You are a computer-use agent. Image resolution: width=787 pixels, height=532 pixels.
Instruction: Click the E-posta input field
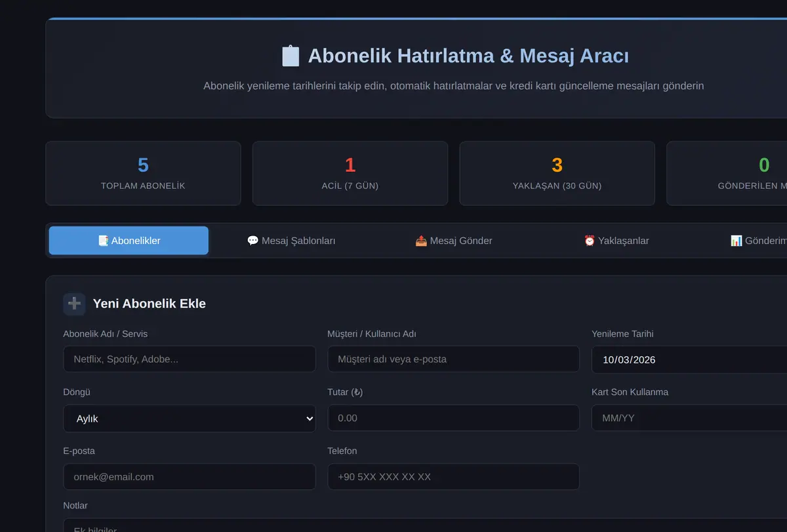(x=190, y=477)
